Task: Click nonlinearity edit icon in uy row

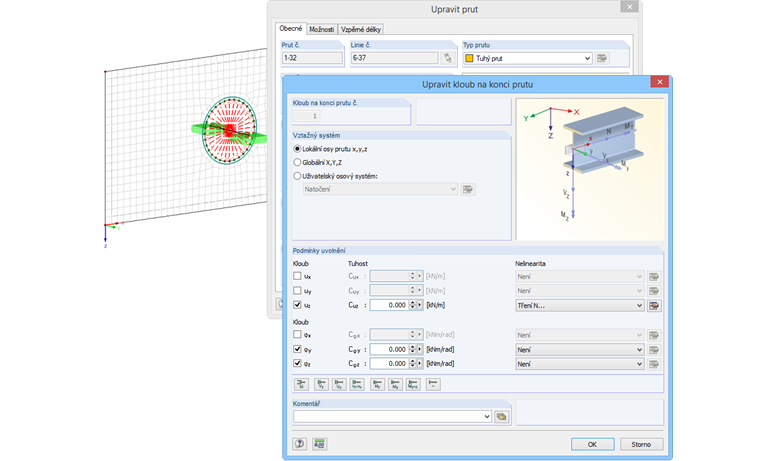Action: tap(654, 291)
